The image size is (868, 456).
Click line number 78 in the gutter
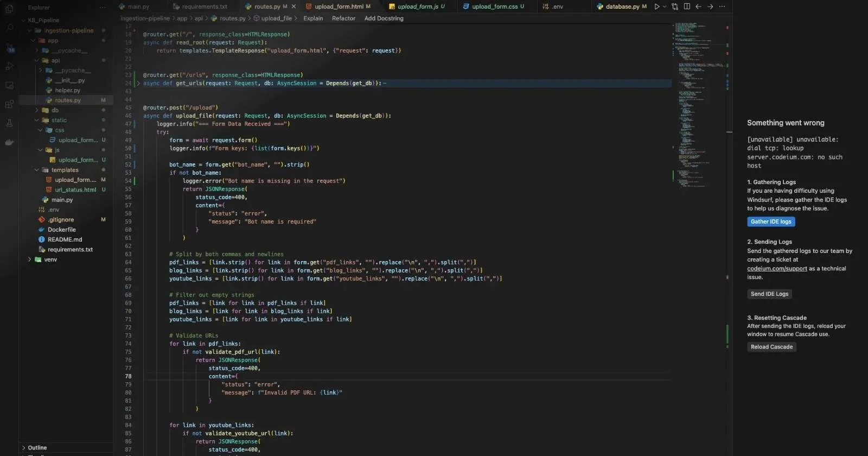click(128, 376)
